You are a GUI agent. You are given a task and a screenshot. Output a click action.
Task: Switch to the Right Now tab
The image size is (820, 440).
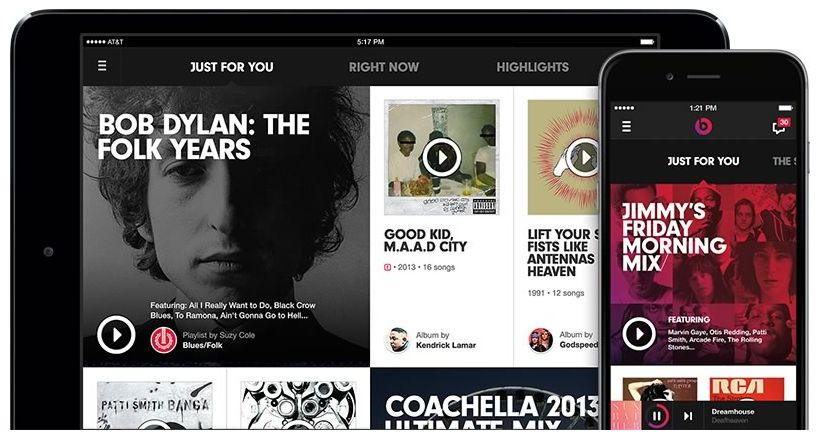tap(384, 67)
